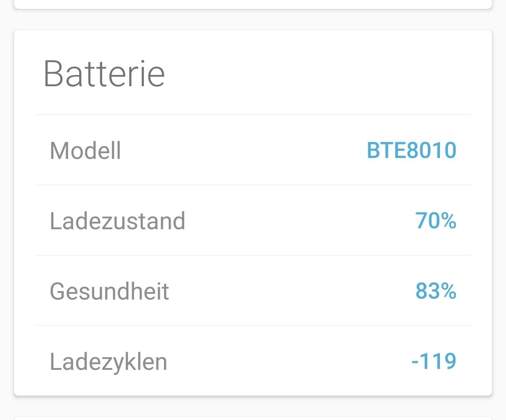Select the Ladezustand label
The height and width of the screenshot is (420, 506).
click(x=117, y=221)
